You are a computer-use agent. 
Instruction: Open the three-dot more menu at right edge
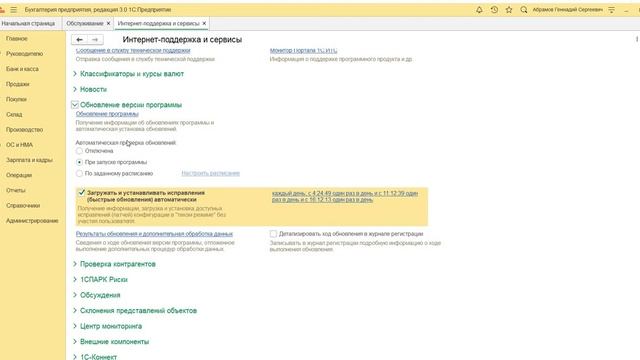coord(637,39)
